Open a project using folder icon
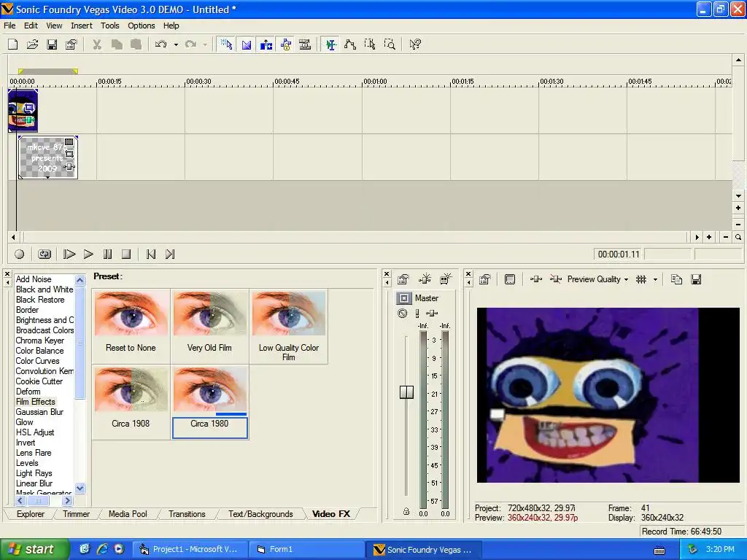Screen dimensions: 747x560 pos(32,44)
